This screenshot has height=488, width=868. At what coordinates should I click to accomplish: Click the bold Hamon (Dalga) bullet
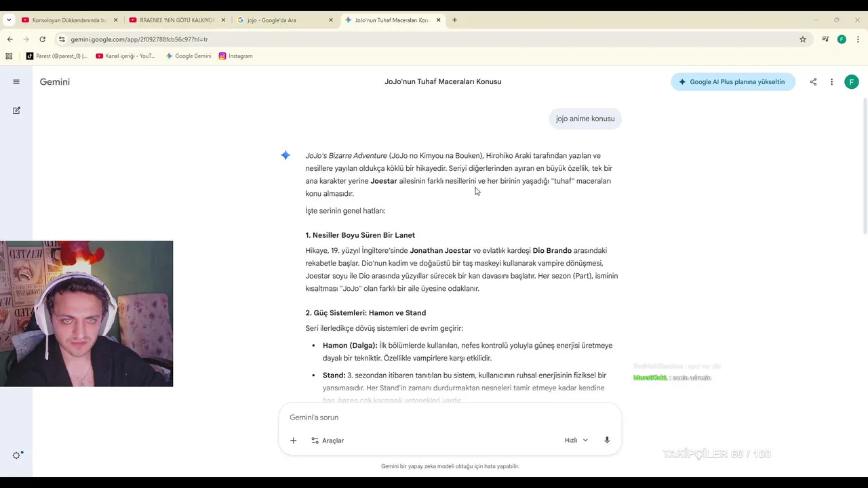350,346
